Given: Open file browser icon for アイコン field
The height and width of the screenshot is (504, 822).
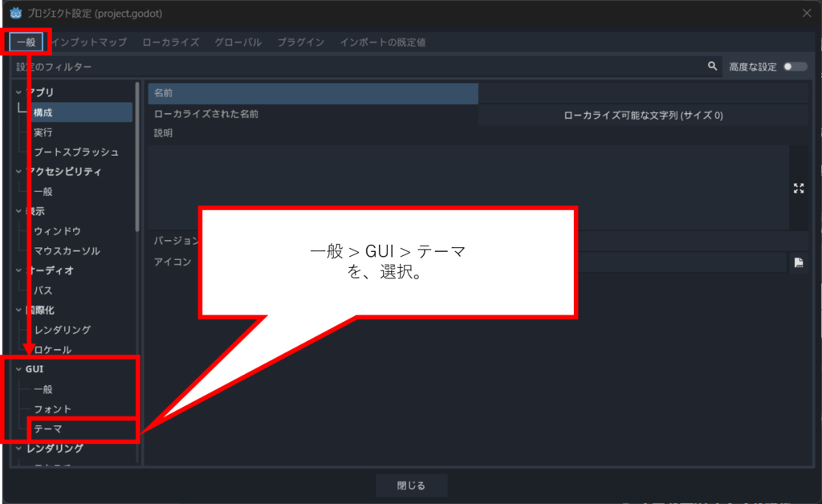Looking at the screenshot, I should pos(798,262).
